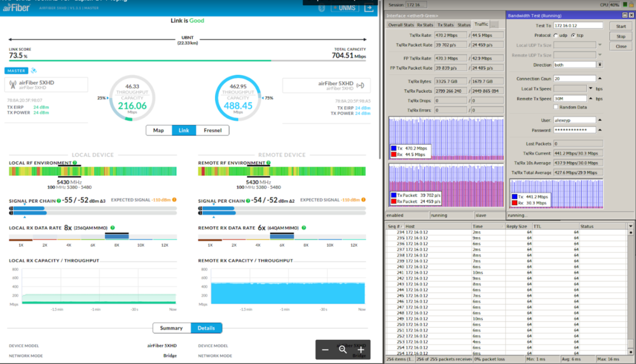Select the udp protocol radio button

pyautogui.click(x=555, y=36)
